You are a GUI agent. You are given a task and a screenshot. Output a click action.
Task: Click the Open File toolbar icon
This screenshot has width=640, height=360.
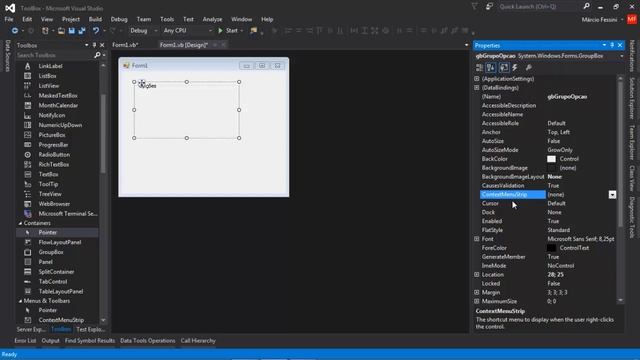coord(61,31)
